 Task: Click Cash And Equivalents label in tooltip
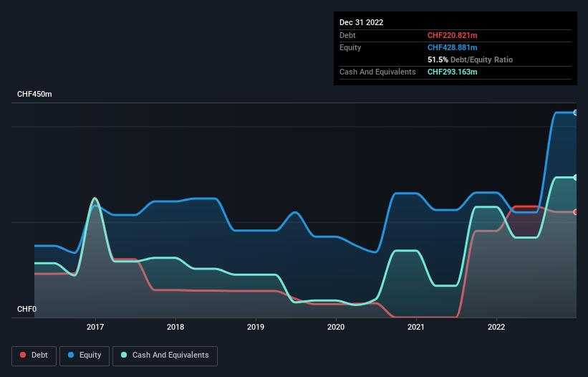[377, 72]
